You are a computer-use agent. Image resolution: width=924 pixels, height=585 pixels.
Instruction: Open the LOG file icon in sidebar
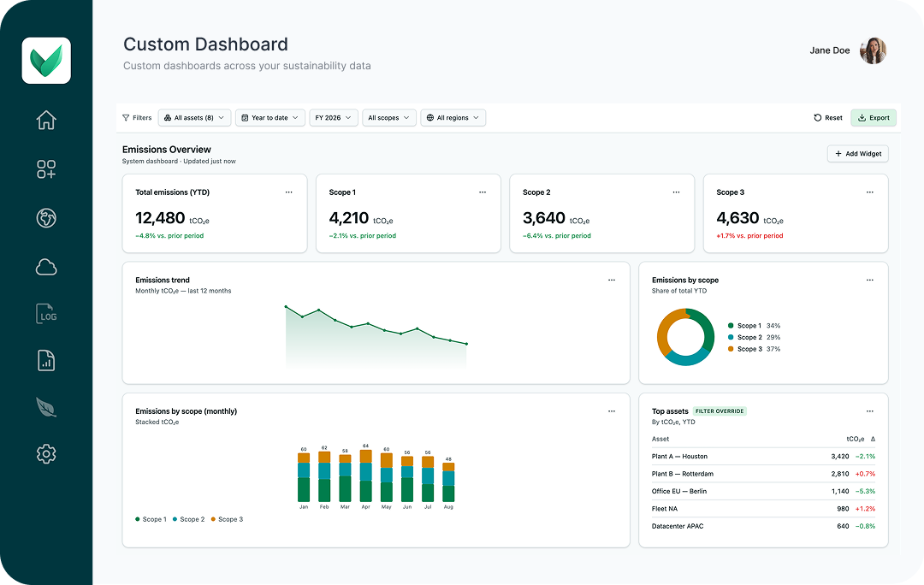(46, 313)
